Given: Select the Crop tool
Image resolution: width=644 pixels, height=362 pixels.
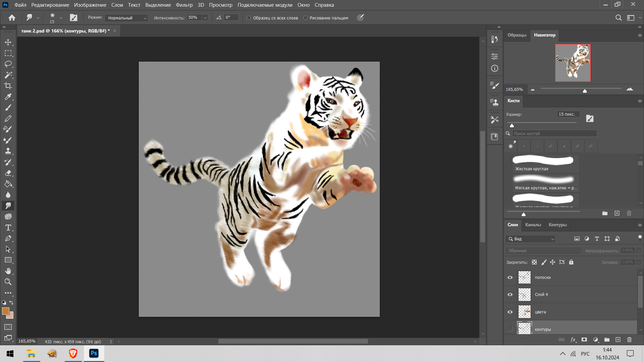Looking at the screenshot, I should pos(8,86).
